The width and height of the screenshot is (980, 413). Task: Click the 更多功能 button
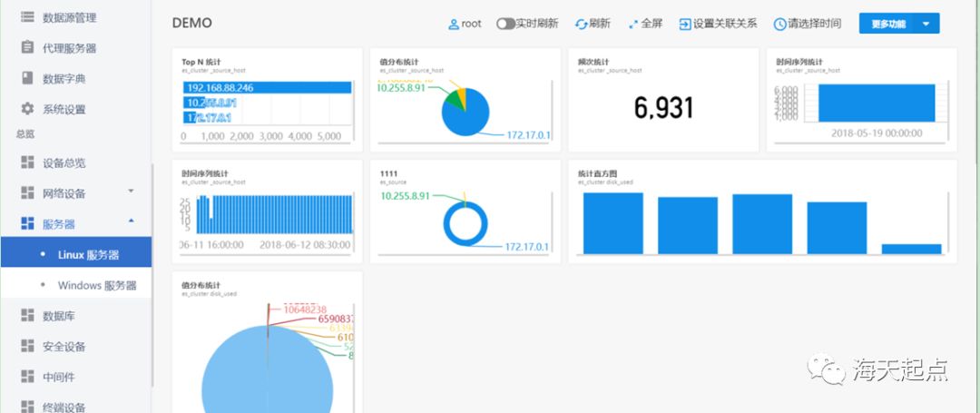(887, 24)
